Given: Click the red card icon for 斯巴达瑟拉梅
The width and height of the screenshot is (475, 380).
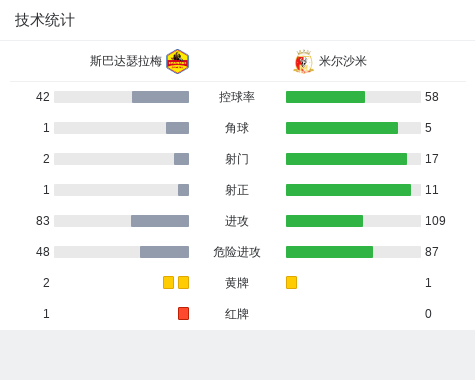Looking at the screenshot, I should (x=183, y=314).
